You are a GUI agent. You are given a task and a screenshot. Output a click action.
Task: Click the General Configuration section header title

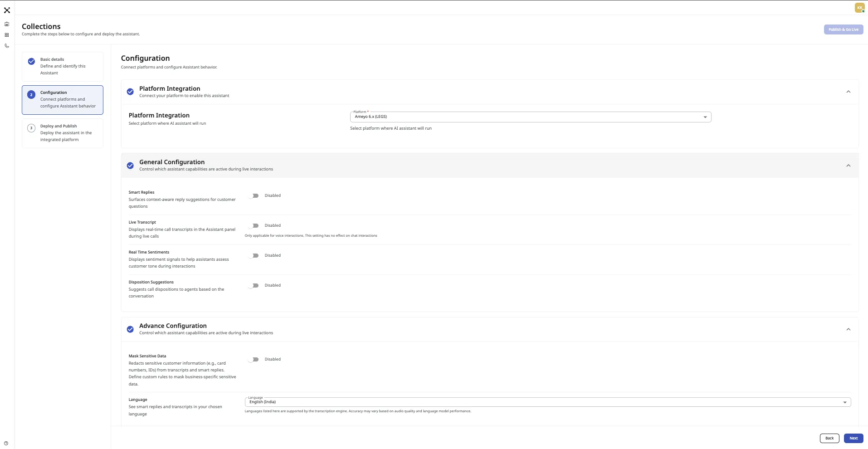172,162
